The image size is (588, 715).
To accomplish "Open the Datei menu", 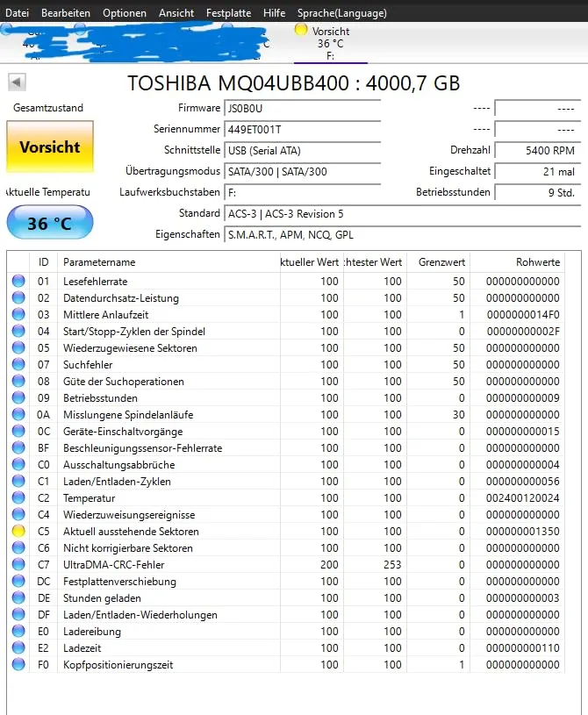I will pyautogui.click(x=17, y=13).
